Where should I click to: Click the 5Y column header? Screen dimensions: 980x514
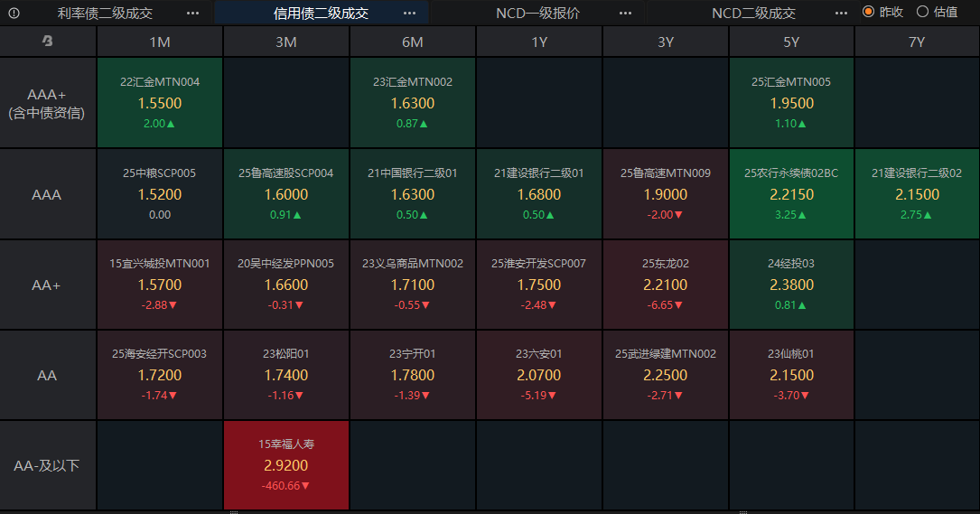click(x=791, y=42)
